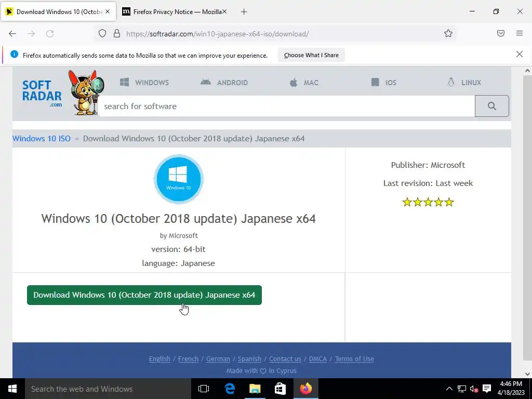Click Choose What I Share button
This screenshot has height=399, width=532.
311,55
